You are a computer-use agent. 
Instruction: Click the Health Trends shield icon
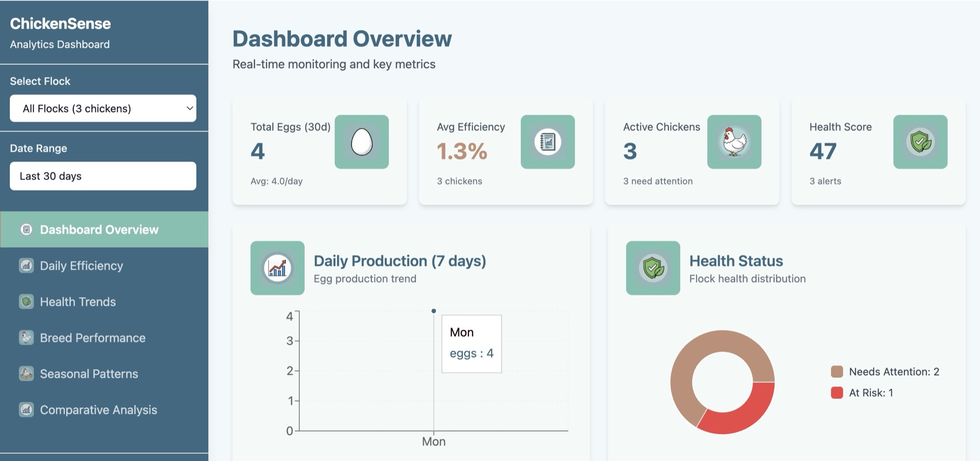[x=26, y=301]
